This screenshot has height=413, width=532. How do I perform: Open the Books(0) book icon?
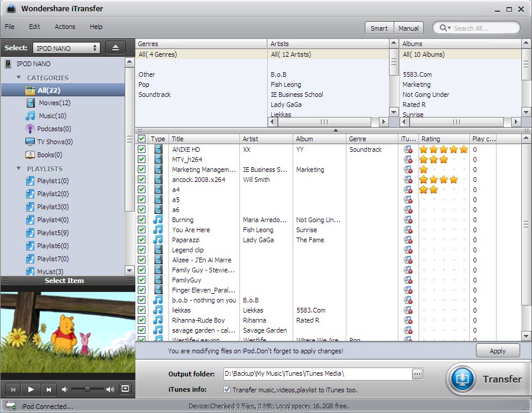point(30,155)
